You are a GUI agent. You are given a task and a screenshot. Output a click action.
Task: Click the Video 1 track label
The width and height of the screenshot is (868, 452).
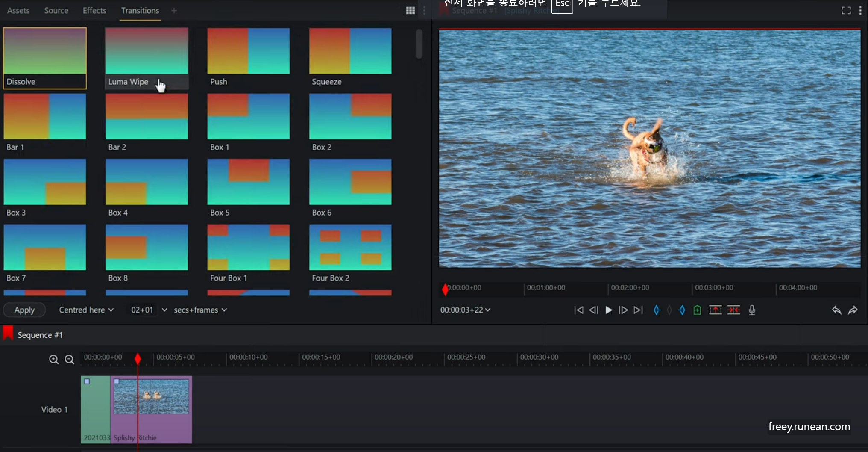(x=54, y=410)
